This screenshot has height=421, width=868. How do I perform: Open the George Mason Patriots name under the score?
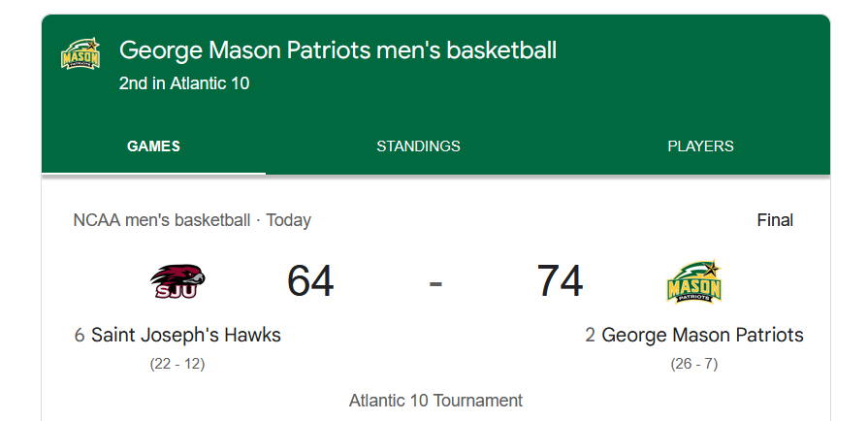(x=702, y=336)
